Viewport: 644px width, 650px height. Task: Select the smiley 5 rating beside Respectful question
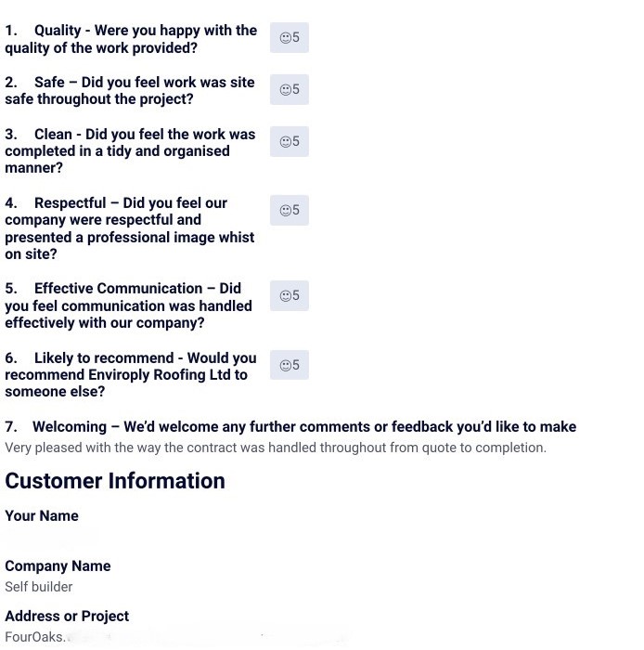tap(290, 211)
